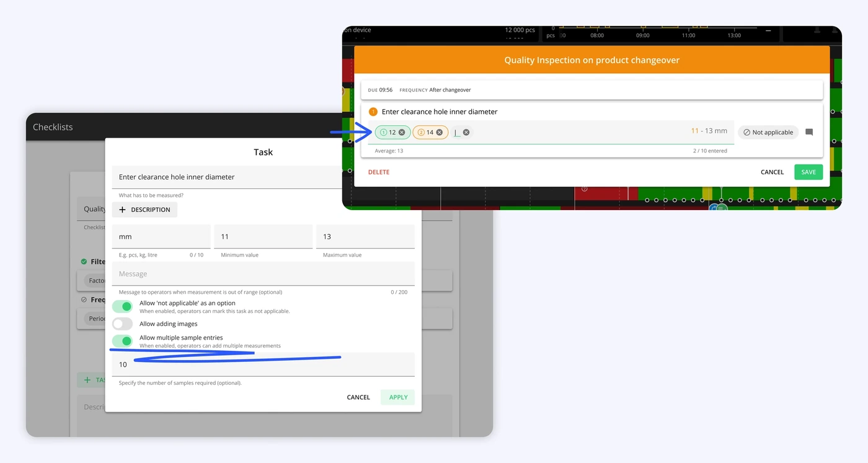The width and height of the screenshot is (868, 463).
Task: Click the third sample entry input cursor
Action: point(457,132)
